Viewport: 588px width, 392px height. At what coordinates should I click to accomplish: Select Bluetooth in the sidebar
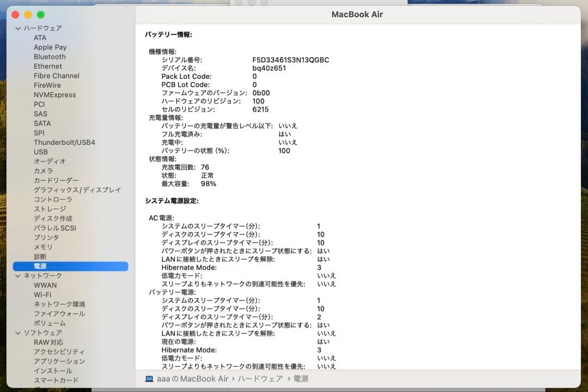click(x=49, y=57)
